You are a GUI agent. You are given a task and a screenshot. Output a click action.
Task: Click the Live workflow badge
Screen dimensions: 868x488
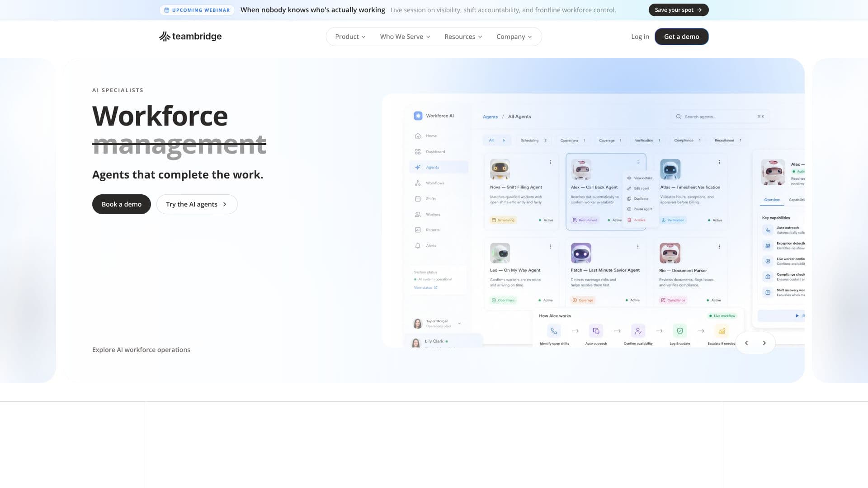(x=722, y=316)
